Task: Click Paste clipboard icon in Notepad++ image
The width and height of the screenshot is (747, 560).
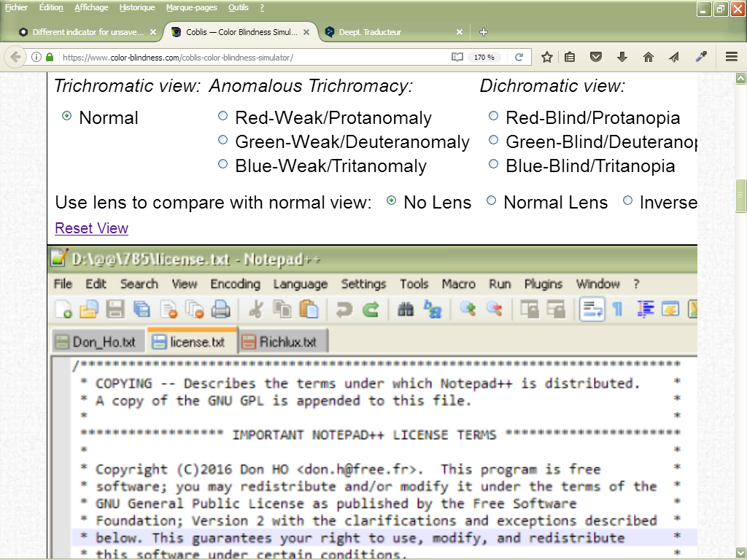Action: [309, 309]
